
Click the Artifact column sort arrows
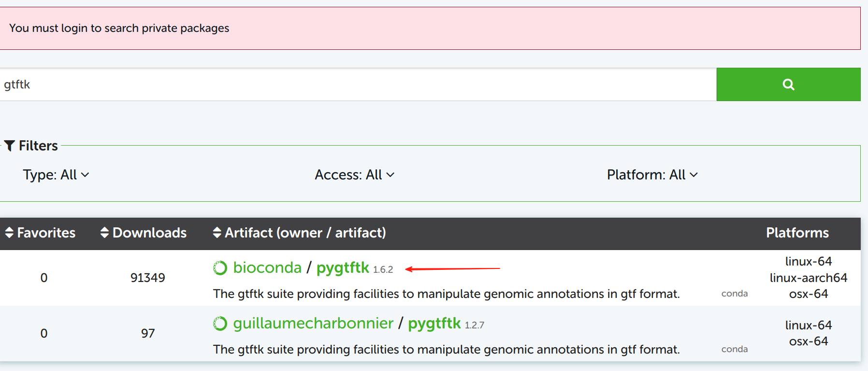click(217, 233)
